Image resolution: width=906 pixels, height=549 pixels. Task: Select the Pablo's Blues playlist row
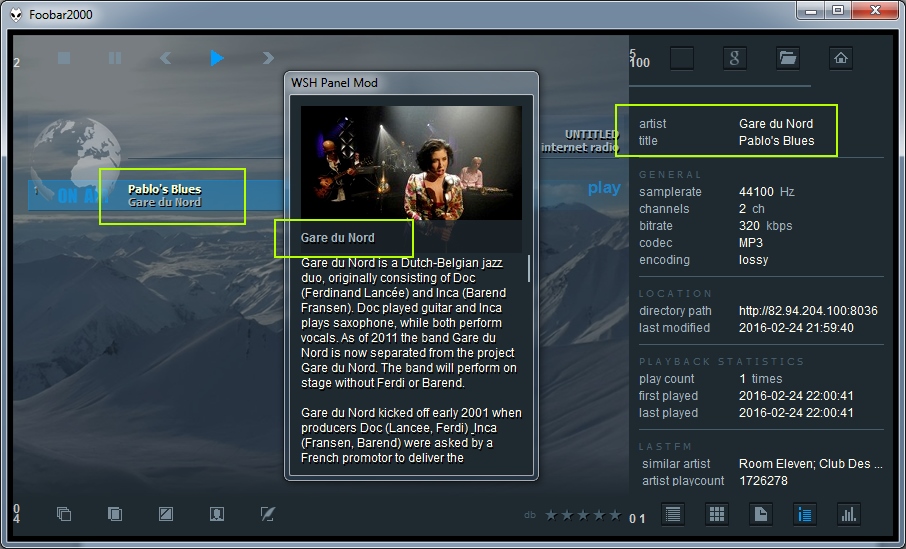coord(156,195)
